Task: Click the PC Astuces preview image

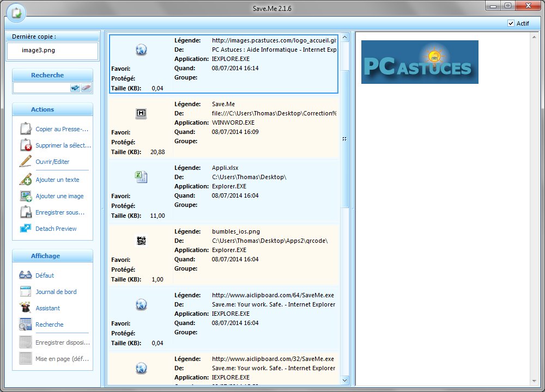Action: click(420, 62)
